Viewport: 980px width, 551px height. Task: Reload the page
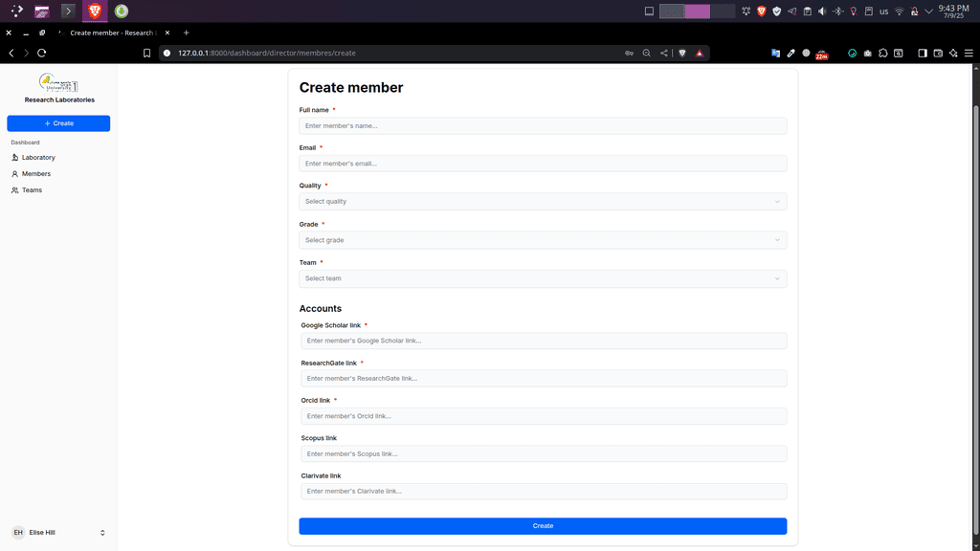(x=42, y=54)
